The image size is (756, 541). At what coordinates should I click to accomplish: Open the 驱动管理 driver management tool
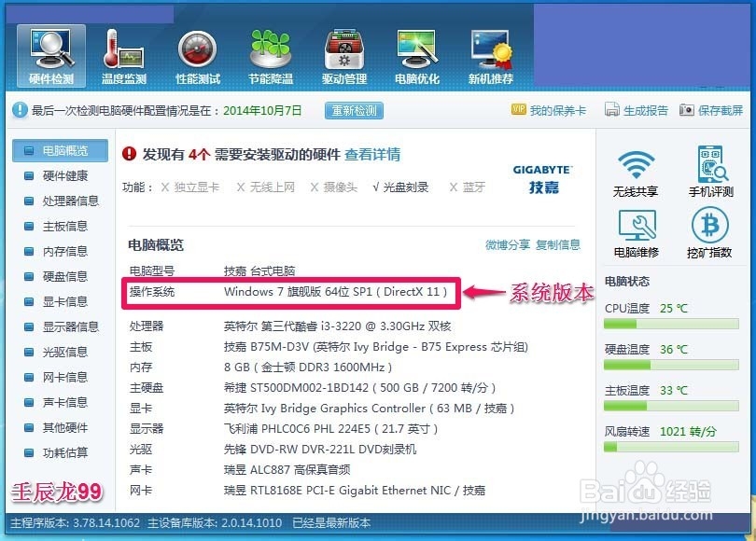(344, 56)
